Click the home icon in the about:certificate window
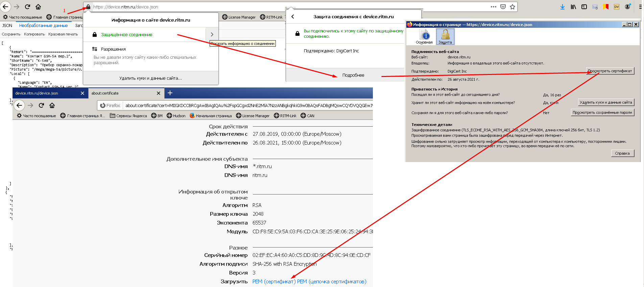The height and width of the screenshot is (287, 644). (x=52, y=105)
